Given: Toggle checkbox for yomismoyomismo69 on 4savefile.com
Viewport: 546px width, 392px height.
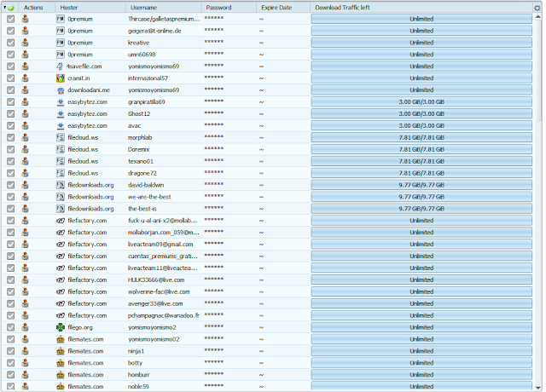Looking at the screenshot, I should point(11,66).
